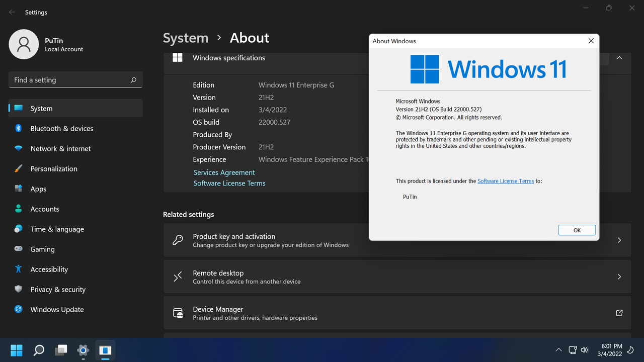Select the Version value 21H2
644x362 pixels.
266,98
